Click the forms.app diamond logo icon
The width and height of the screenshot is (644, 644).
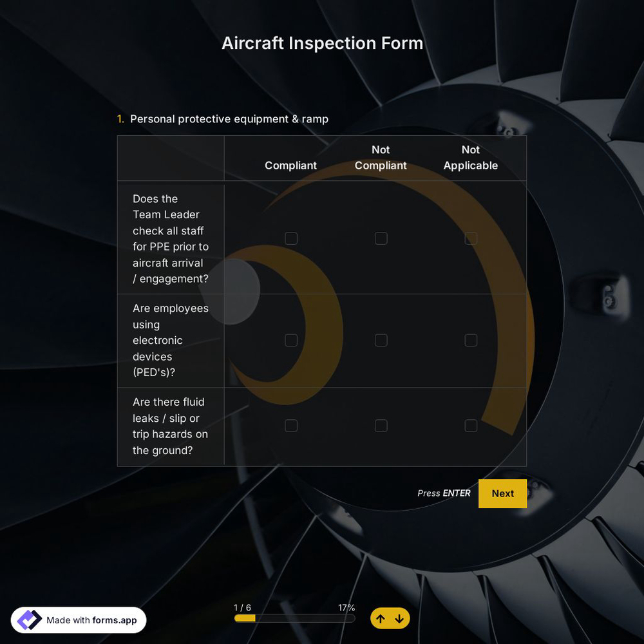tap(29, 620)
